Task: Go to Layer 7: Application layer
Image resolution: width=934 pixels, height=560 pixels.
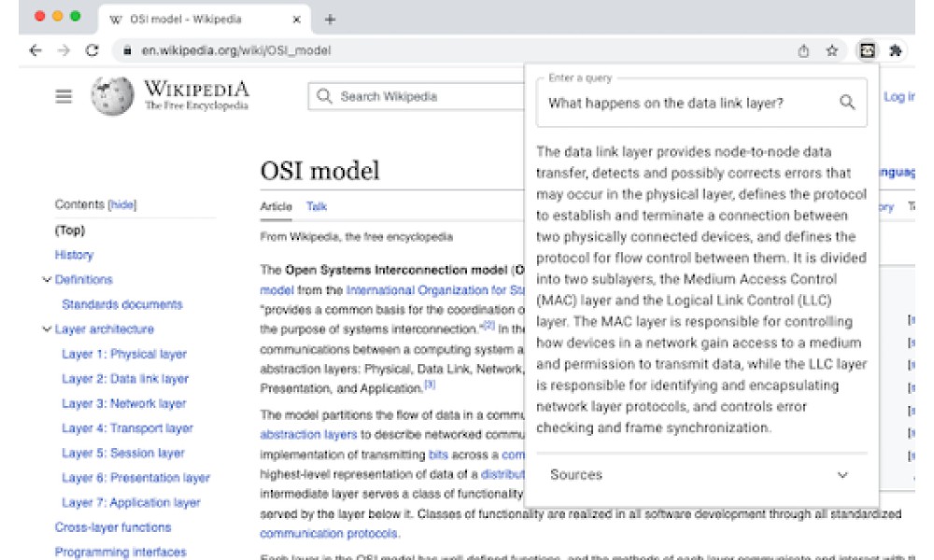Action: (x=131, y=502)
